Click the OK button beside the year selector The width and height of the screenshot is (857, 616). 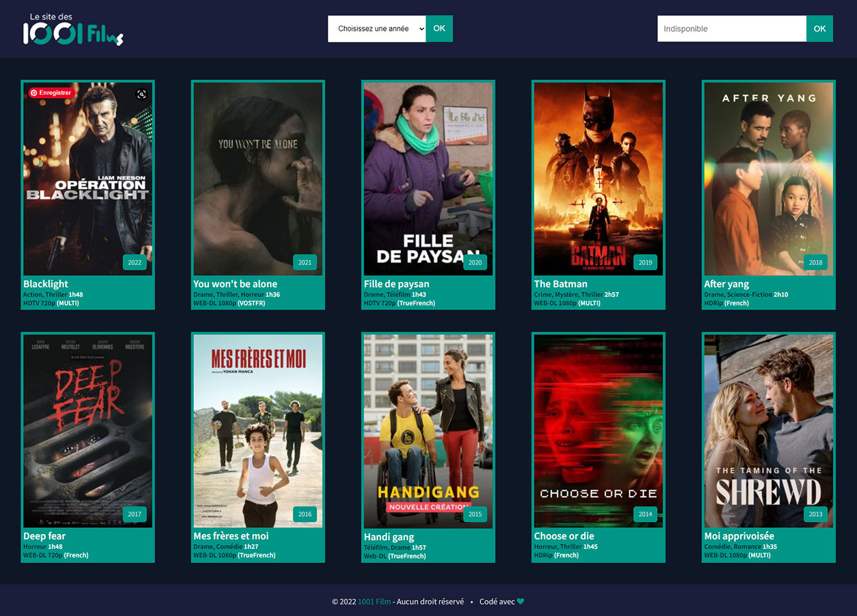click(439, 29)
